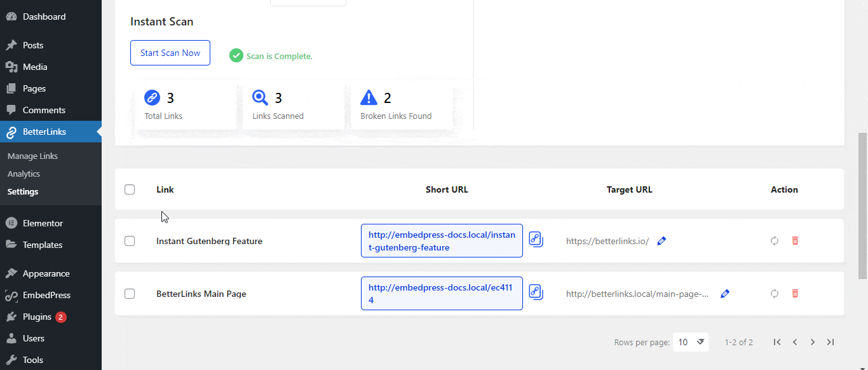The image size is (868, 370).
Task: Select all links with the header checkbox
Action: click(x=130, y=189)
